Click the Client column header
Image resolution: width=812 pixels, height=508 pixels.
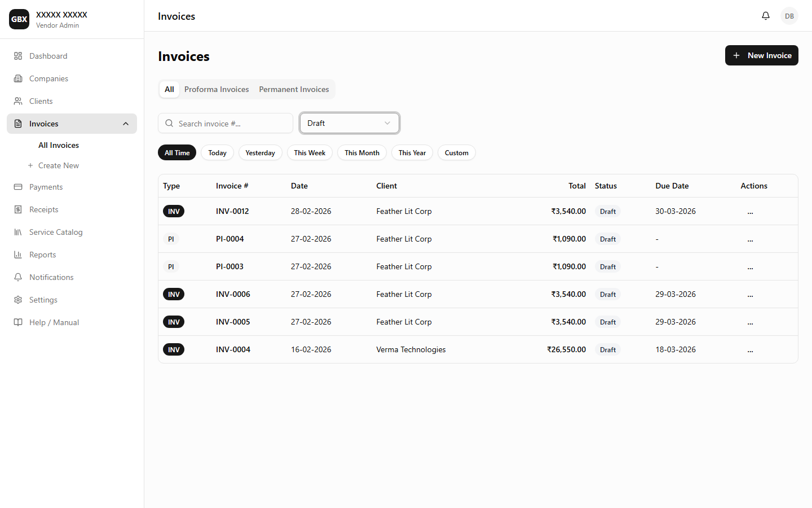[387, 186]
